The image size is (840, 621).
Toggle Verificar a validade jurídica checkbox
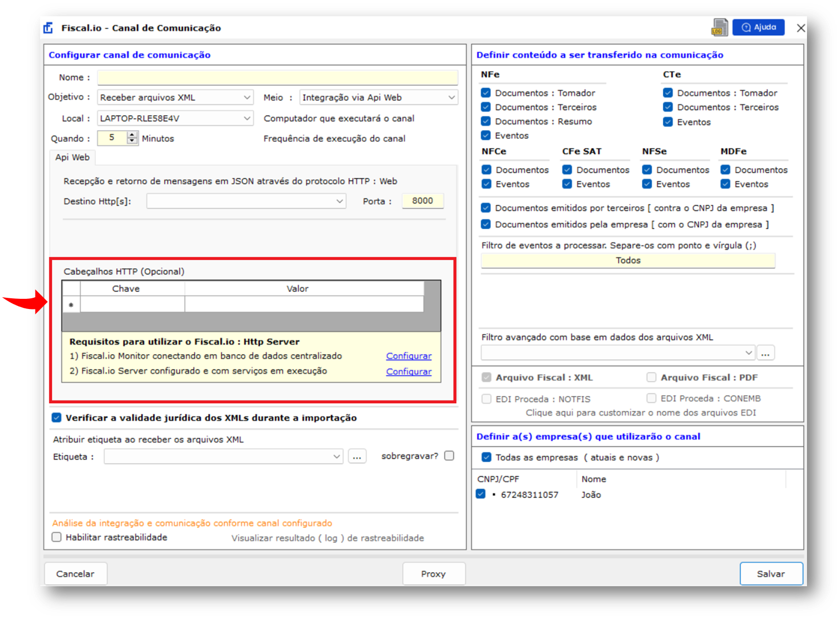coord(57,418)
